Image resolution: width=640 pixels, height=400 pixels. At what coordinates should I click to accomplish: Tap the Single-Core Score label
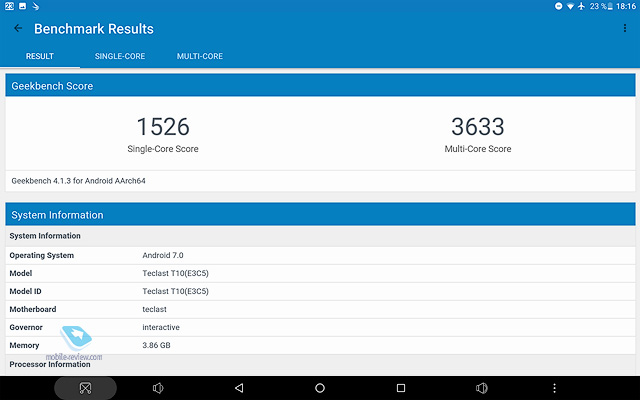[163, 149]
